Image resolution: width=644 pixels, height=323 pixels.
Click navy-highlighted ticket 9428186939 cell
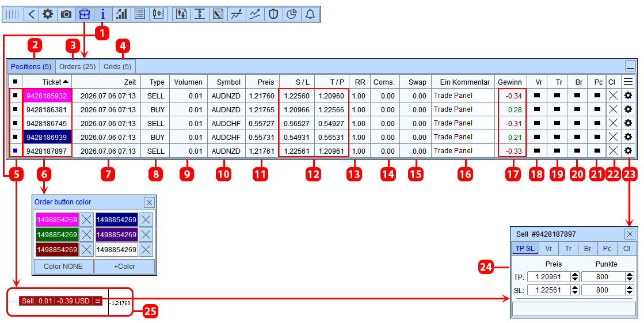(x=47, y=137)
